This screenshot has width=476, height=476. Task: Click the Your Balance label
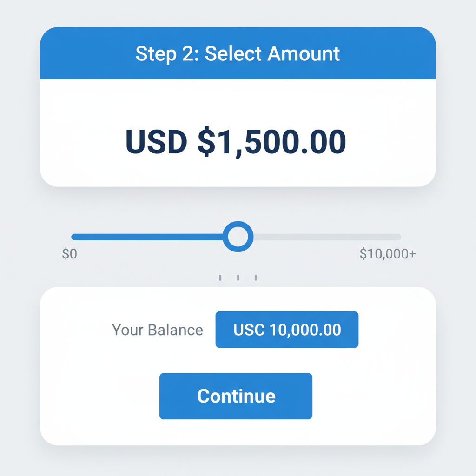[x=158, y=330]
